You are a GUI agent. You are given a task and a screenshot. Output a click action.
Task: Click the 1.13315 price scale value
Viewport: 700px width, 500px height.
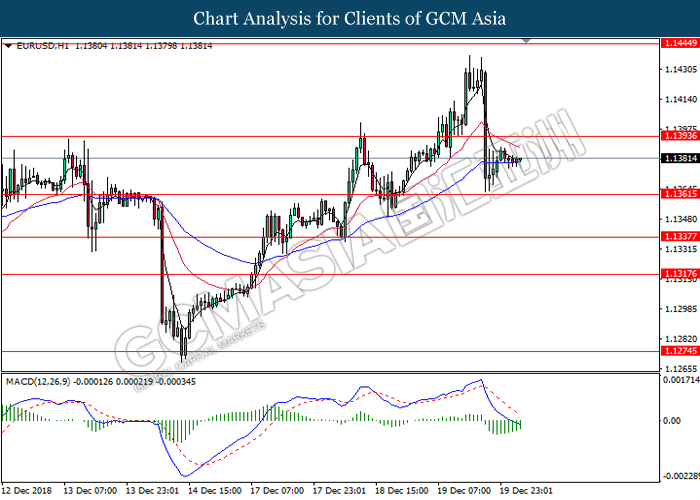tap(681, 249)
